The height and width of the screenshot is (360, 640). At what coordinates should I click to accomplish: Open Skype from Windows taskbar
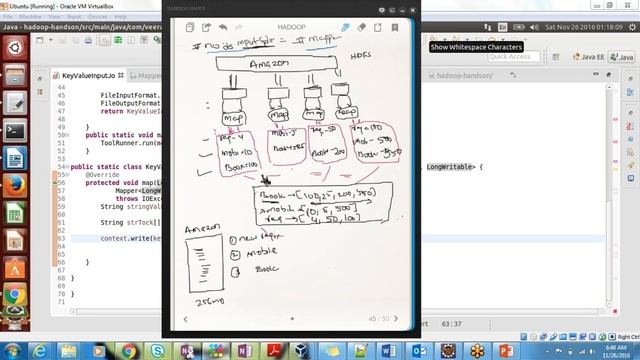(x=158, y=351)
